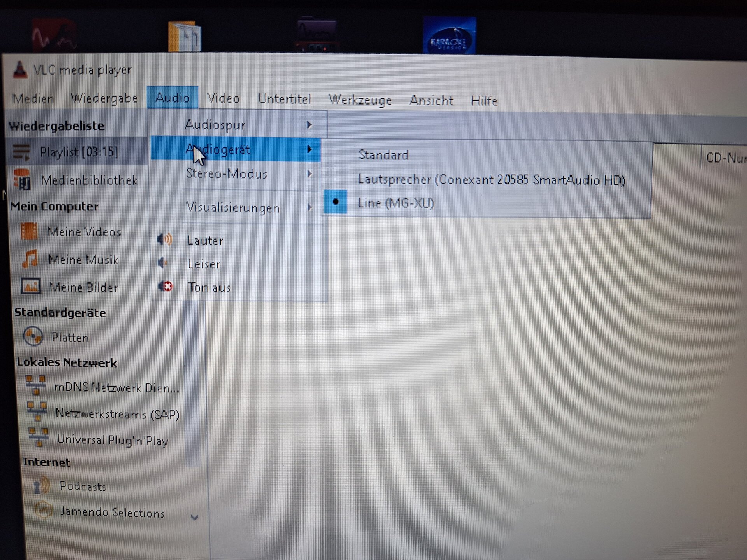Open the Video menu
The height and width of the screenshot is (560, 747).
pos(223,98)
